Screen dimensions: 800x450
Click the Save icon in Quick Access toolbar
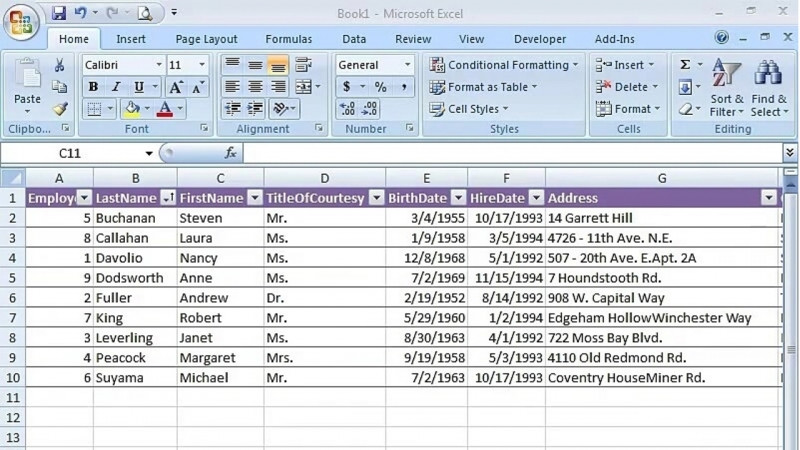[x=58, y=13]
